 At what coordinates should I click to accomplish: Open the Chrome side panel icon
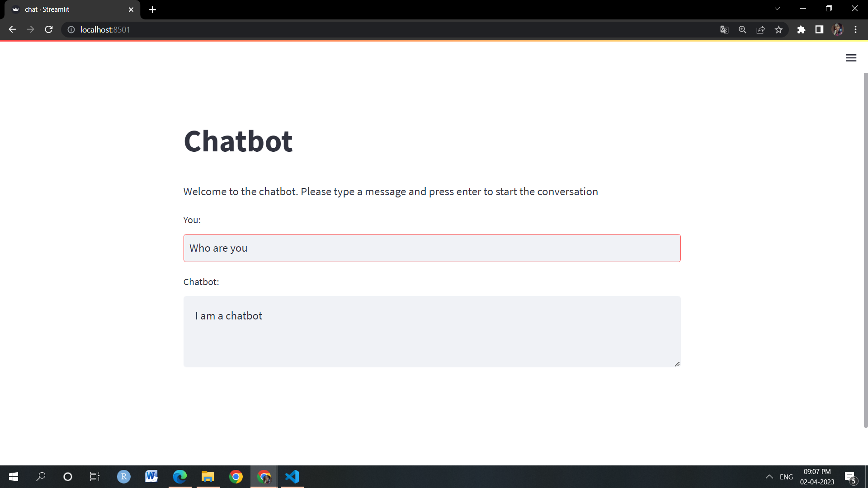click(820, 29)
